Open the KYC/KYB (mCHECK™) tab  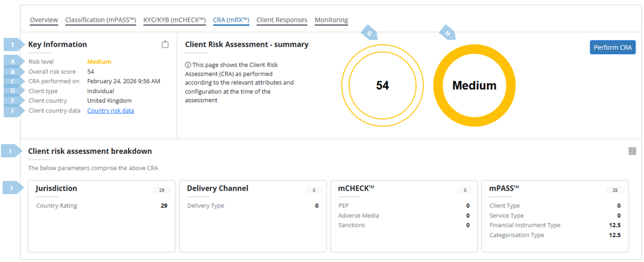(174, 20)
